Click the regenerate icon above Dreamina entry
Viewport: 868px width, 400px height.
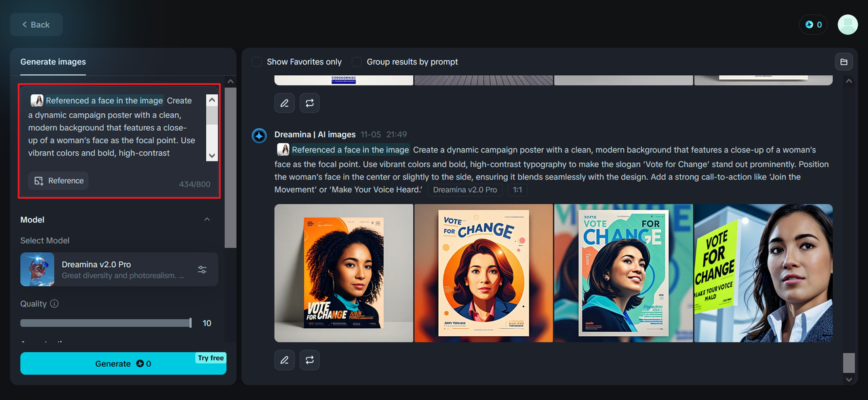[310, 103]
